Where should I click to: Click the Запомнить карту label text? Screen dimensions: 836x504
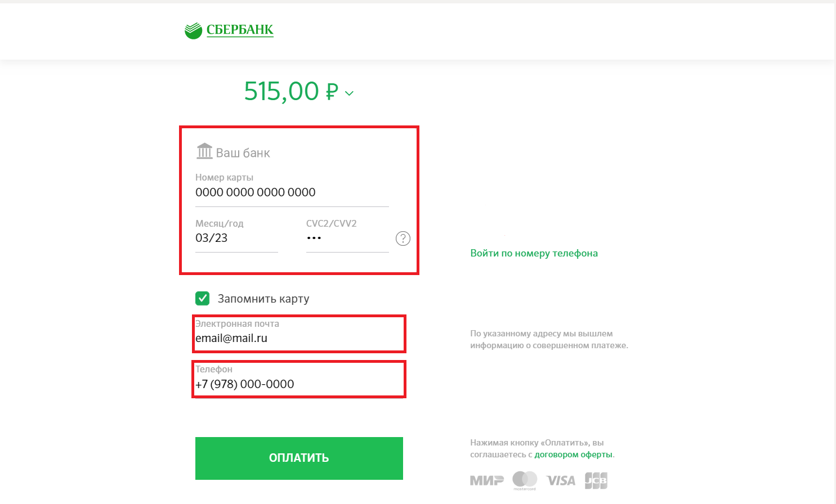pos(263,299)
